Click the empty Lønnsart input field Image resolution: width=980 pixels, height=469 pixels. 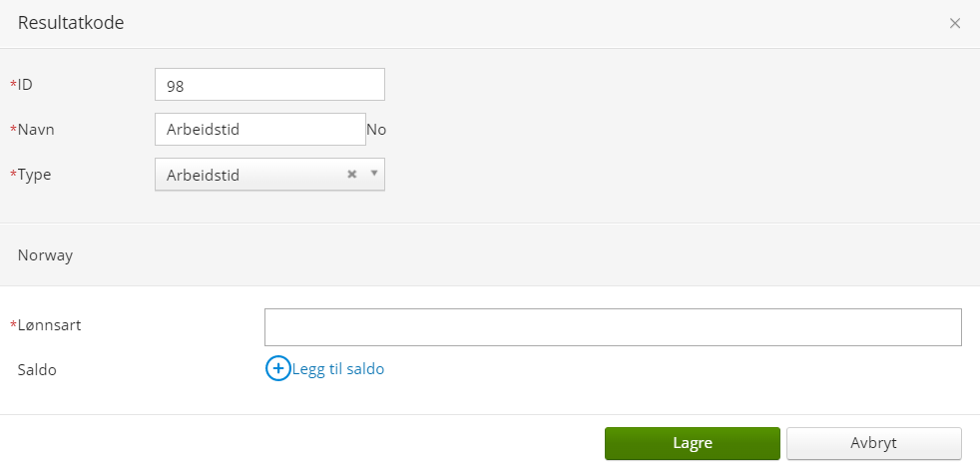tap(613, 327)
